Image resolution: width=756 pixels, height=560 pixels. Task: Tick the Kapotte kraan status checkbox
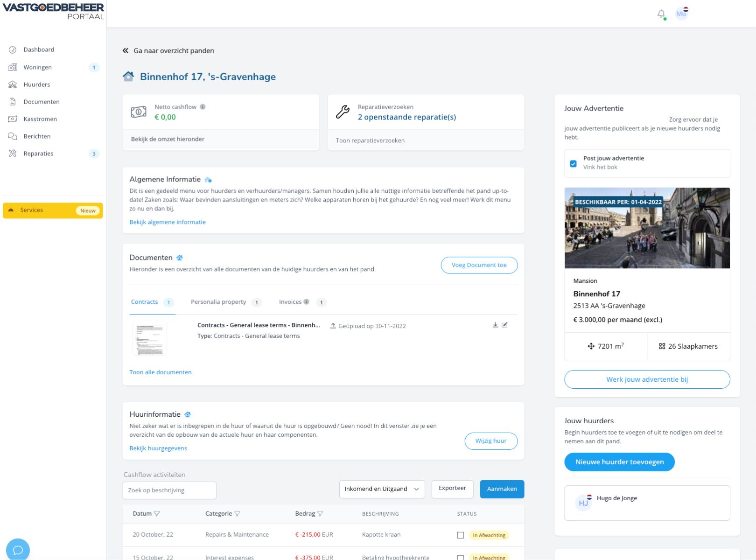[461, 535]
